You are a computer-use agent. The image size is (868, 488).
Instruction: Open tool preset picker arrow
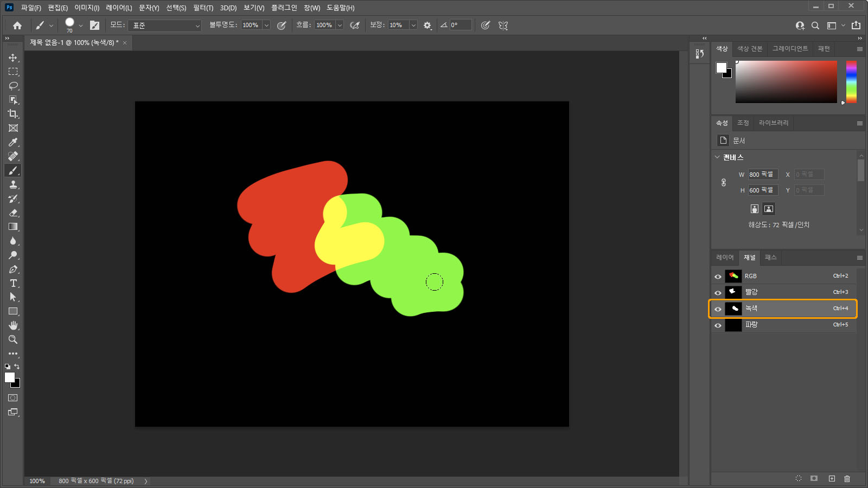[51, 25]
